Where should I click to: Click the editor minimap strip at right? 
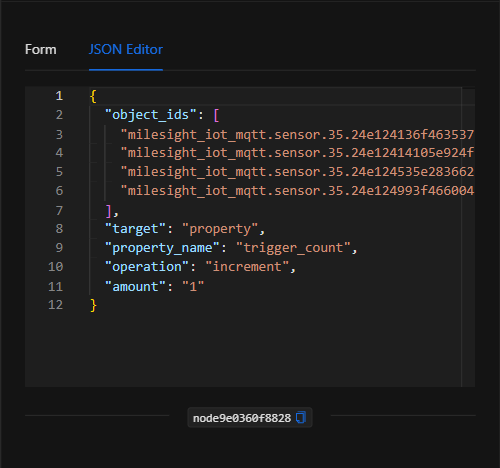click(x=468, y=237)
